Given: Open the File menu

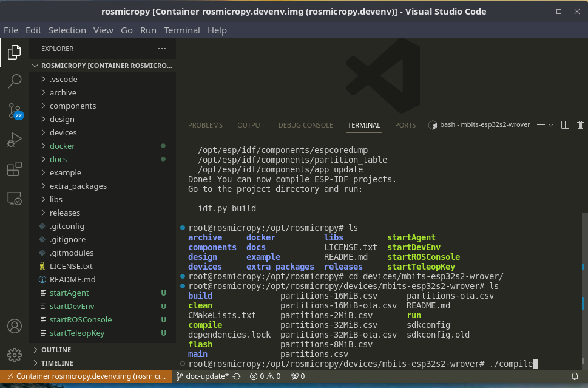Looking at the screenshot, I should [x=11, y=30].
